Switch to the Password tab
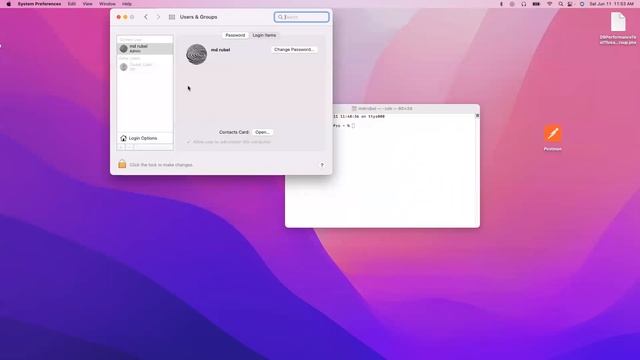Viewport: 640px width, 360px height. [235, 35]
